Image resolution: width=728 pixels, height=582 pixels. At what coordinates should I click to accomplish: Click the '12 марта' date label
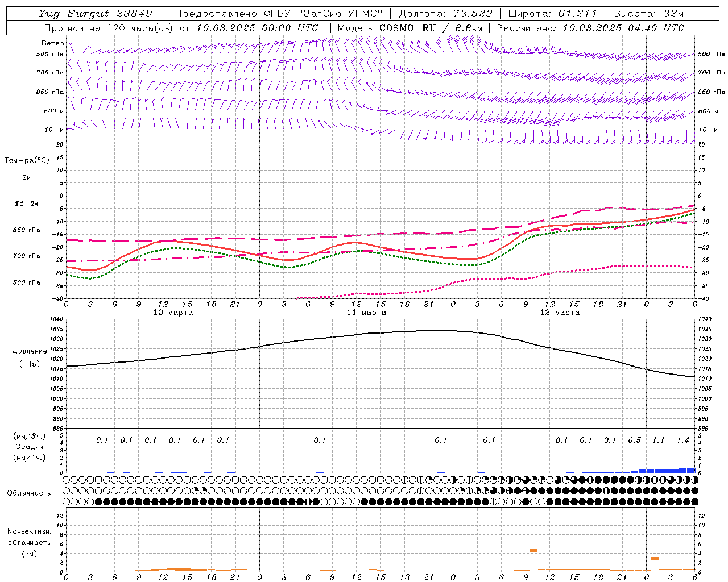coord(560,313)
